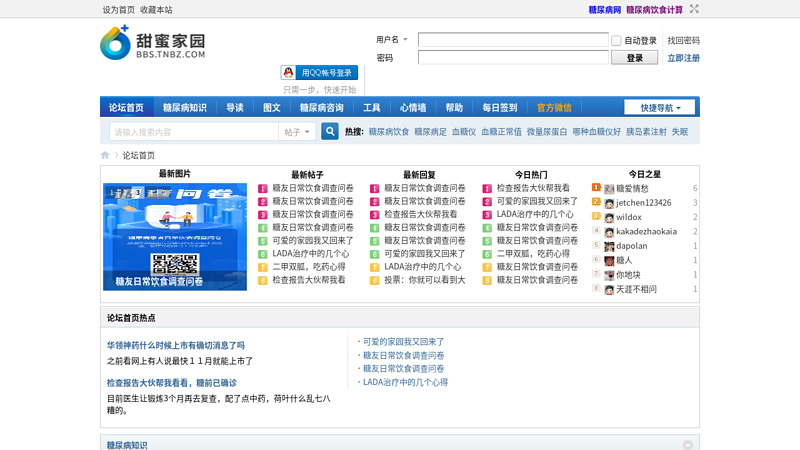Focus the password input field
This screenshot has height=450, width=800.
tap(513, 57)
